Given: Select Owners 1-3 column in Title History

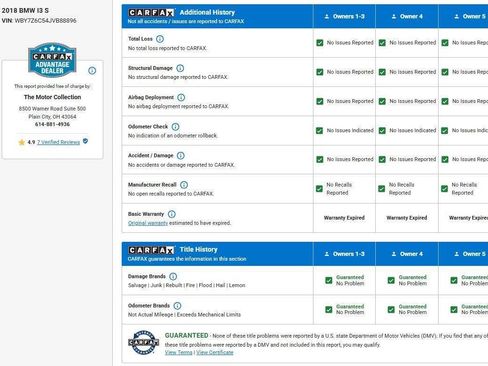Looking at the screenshot, I should click(x=344, y=254).
